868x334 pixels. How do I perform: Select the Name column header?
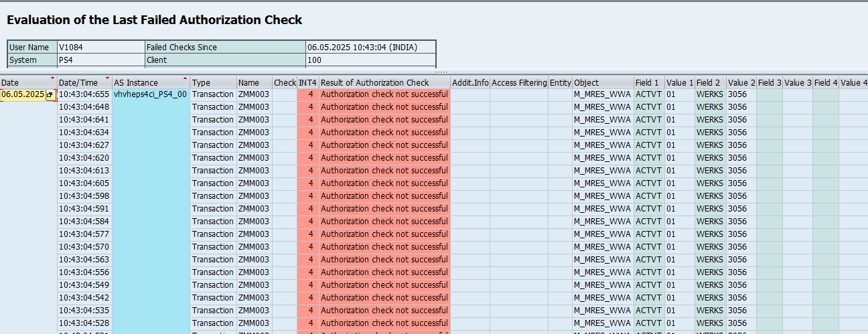click(248, 83)
